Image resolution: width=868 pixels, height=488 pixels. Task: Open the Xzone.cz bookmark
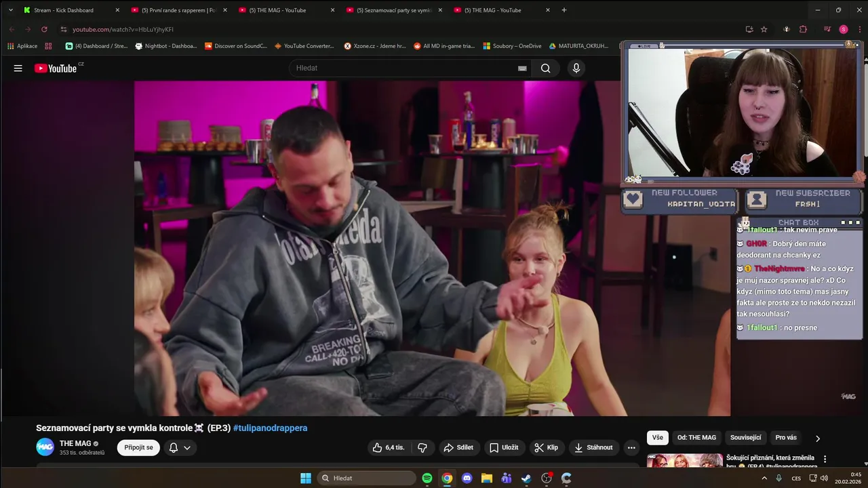click(x=375, y=46)
